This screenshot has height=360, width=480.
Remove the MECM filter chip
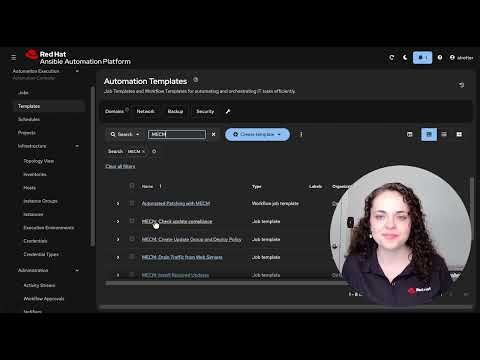pos(143,151)
